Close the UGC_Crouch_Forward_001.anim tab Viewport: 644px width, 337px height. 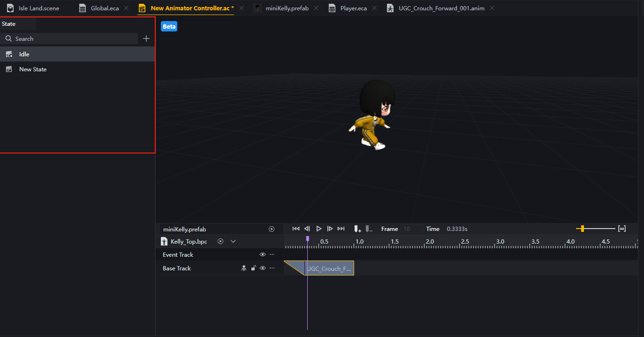coord(492,8)
